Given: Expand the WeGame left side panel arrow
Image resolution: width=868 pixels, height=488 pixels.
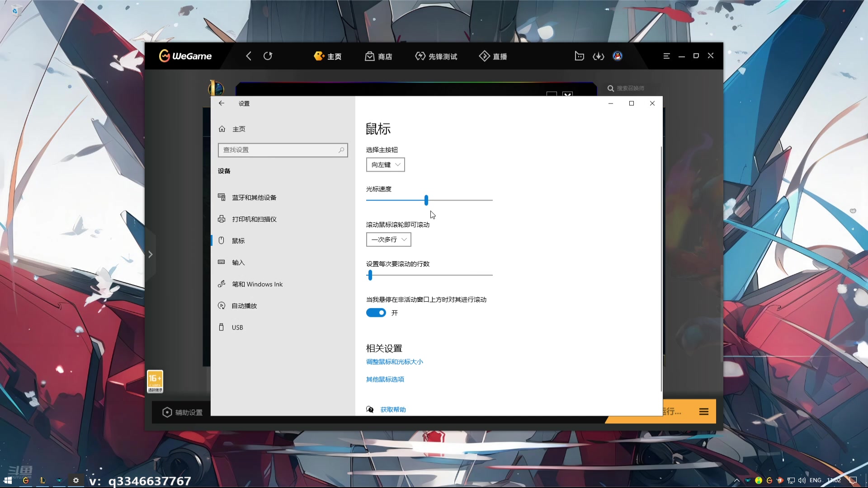Looking at the screenshot, I should coord(151,254).
